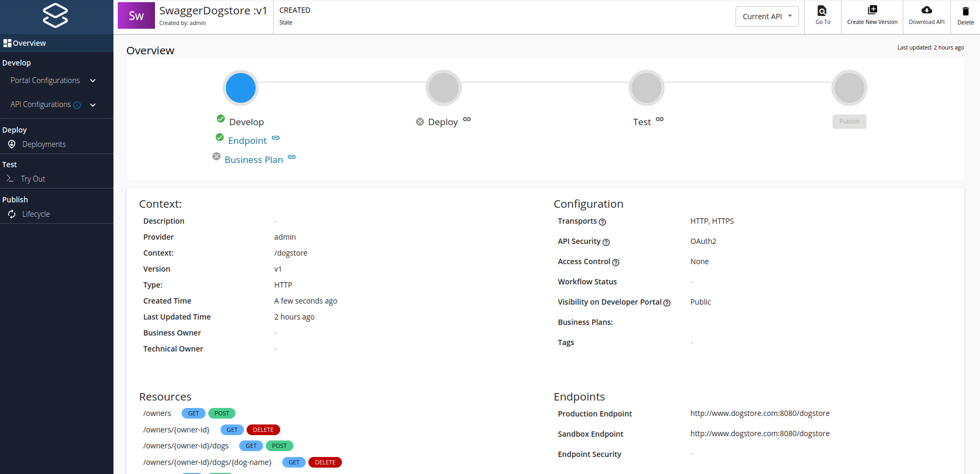This screenshot has height=474, width=980.
Task: Click the Delete trash icon
Action: 966,11
